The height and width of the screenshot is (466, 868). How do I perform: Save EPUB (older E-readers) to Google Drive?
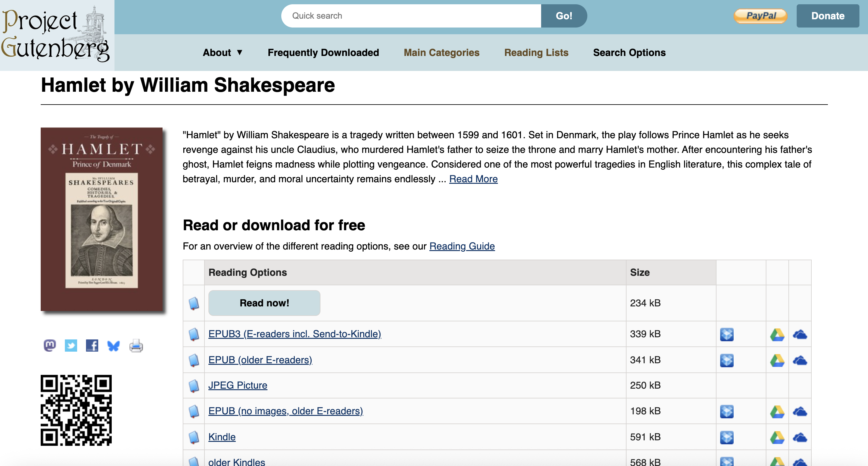[777, 361]
